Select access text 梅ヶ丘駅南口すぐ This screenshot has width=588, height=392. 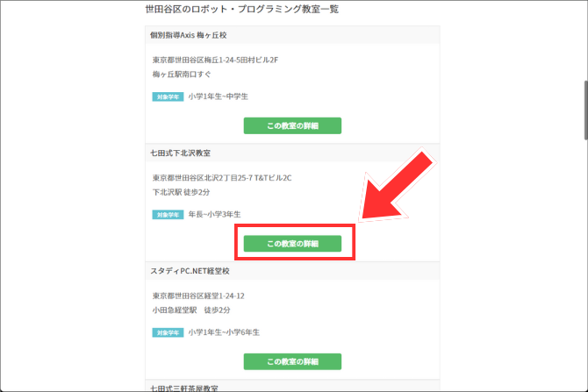182,75
